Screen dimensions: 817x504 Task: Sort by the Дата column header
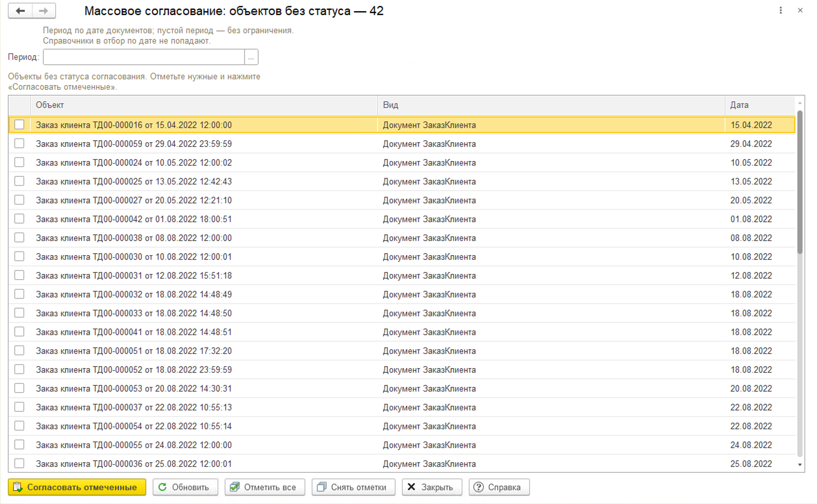[760, 105]
